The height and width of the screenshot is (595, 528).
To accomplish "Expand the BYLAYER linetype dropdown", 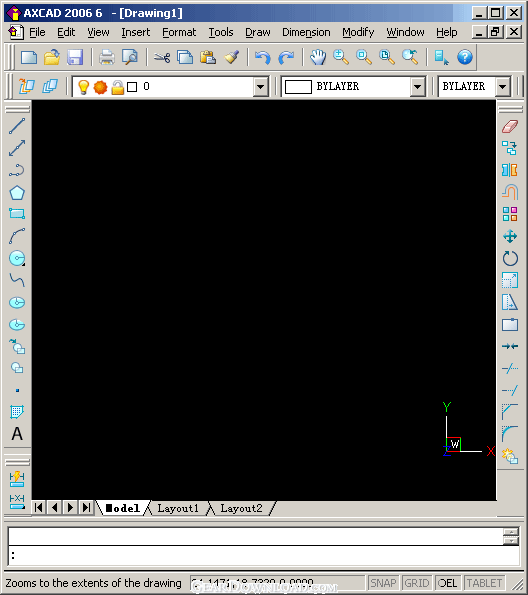I will click(x=502, y=87).
